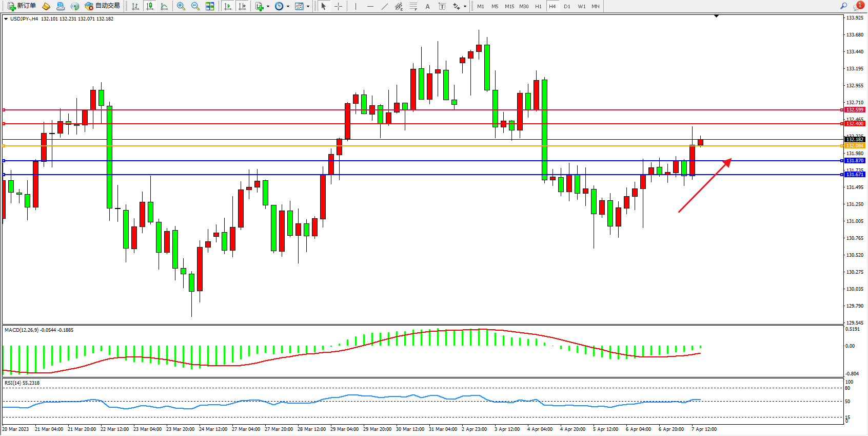
Task: Click the New Order (新订单) button
Action: (22, 6)
